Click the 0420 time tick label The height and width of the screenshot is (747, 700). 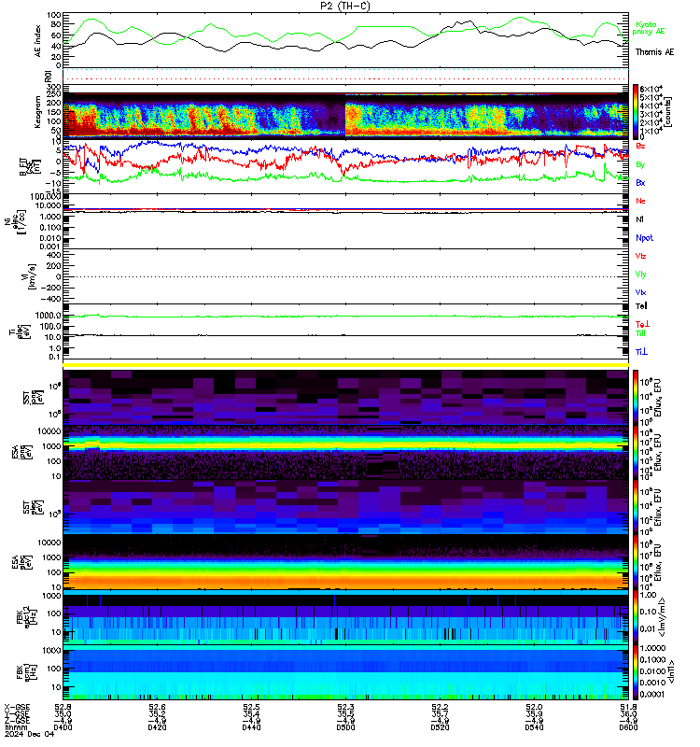157,727
